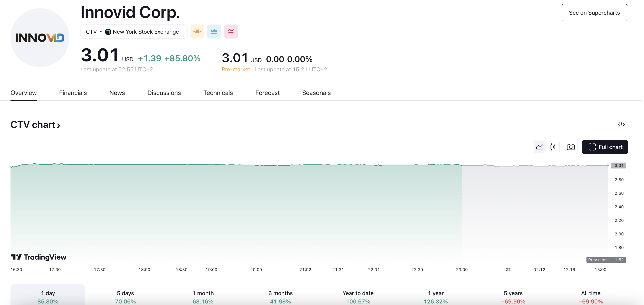Open the Full chart view
Viewport: 644px width, 305px height.
coord(605,147)
